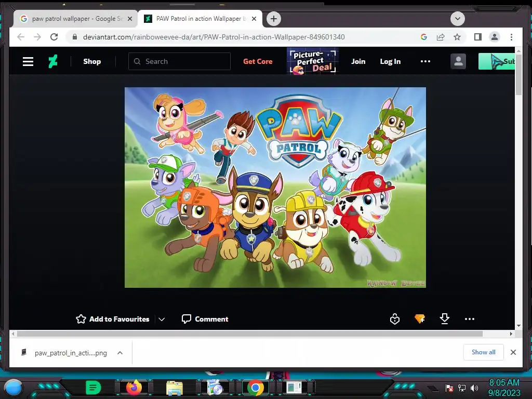Click the green Submit button
The width and height of the screenshot is (532, 399).
click(497, 61)
